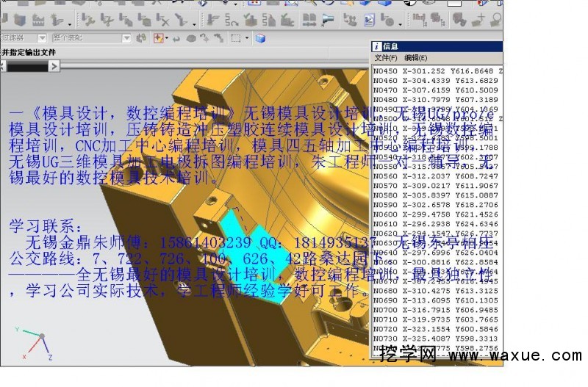
Task: Click the curved-arrow snap icon in selection bar
Action: click(x=205, y=38)
